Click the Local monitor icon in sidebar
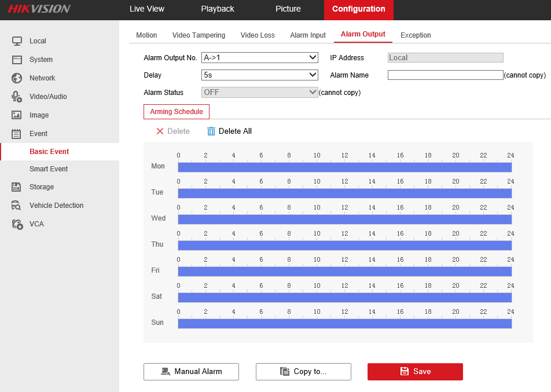The width and height of the screenshot is (551, 392). click(x=17, y=41)
